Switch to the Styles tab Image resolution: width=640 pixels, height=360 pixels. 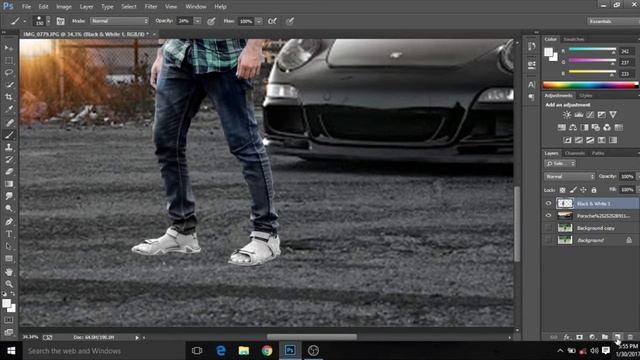tap(586, 96)
